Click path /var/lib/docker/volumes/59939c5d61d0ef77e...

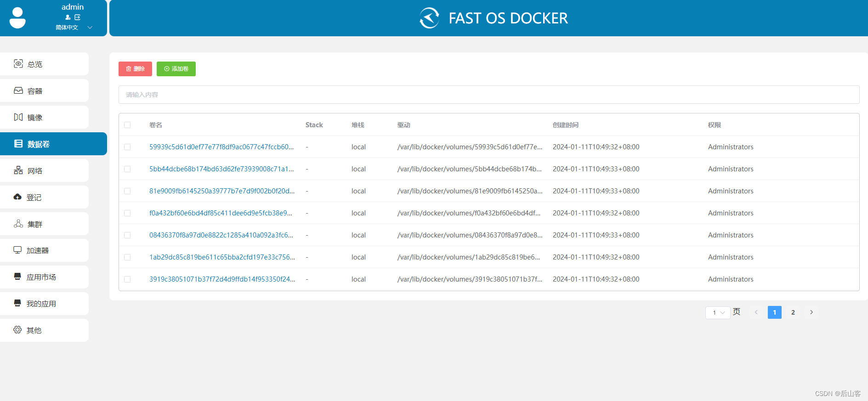point(470,147)
